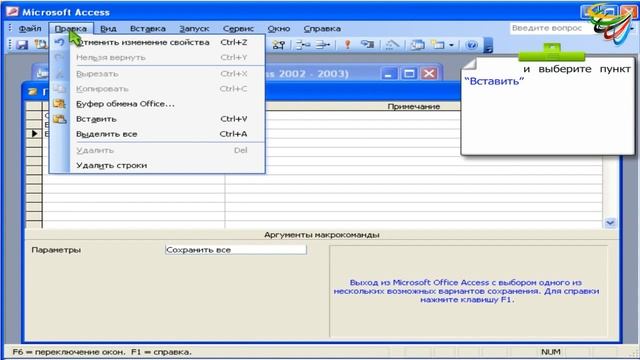Open the Вставка menu

148,29
